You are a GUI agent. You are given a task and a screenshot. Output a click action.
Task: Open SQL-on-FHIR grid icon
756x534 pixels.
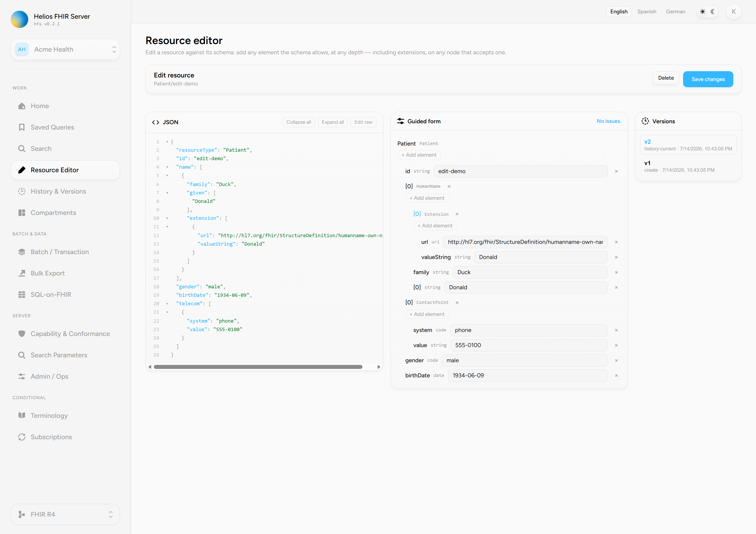pos(22,295)
